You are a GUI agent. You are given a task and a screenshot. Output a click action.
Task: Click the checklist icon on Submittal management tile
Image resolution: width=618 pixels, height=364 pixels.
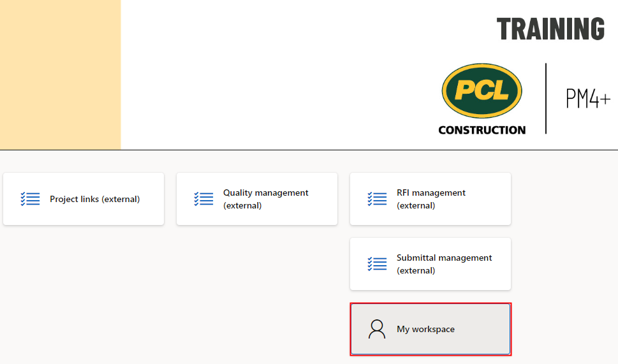377,264
